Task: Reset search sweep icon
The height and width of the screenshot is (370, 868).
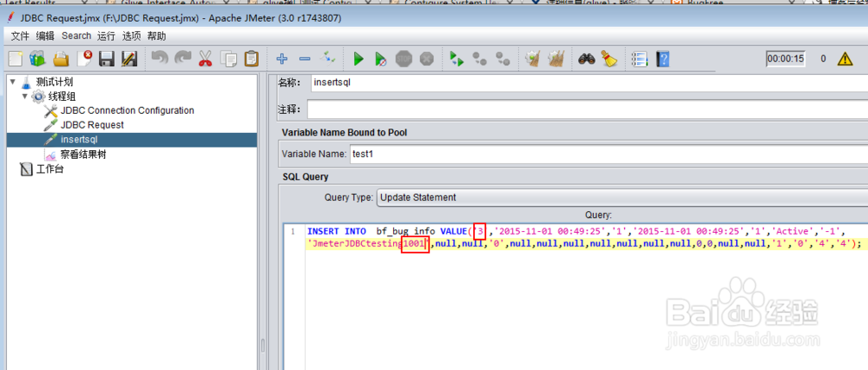Action: pyautogui.click(x=609, y=58)
